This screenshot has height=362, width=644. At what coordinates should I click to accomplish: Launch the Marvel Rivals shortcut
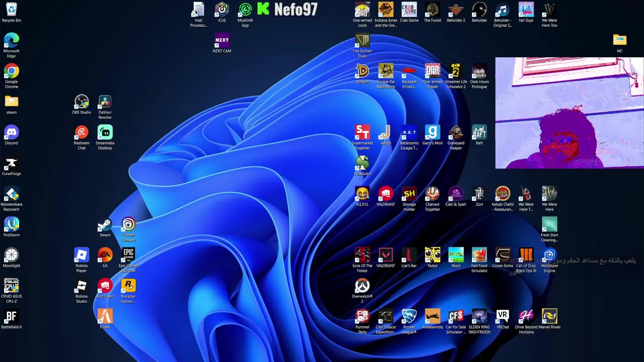click(549, 319)
